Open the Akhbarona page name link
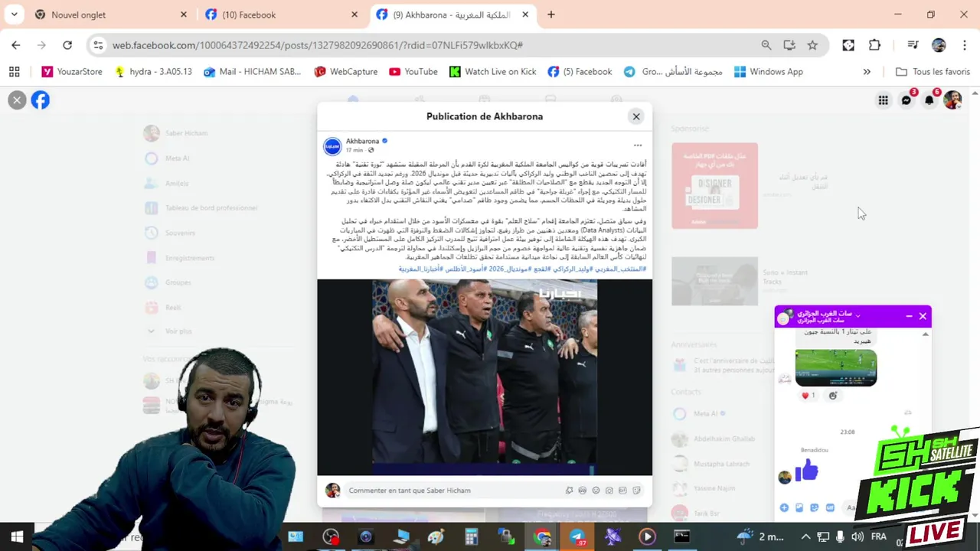980x551 pixels. tap(362, 141)
